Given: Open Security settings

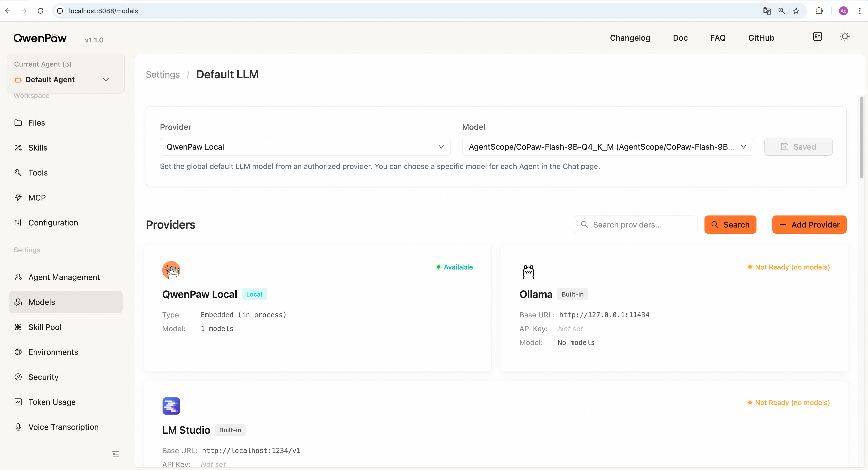Looking at the screenshot, I should tap(66, 377).
